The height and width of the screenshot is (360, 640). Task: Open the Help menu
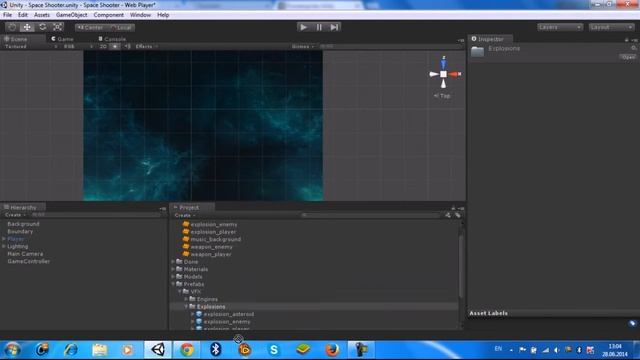tap(163, 15)
